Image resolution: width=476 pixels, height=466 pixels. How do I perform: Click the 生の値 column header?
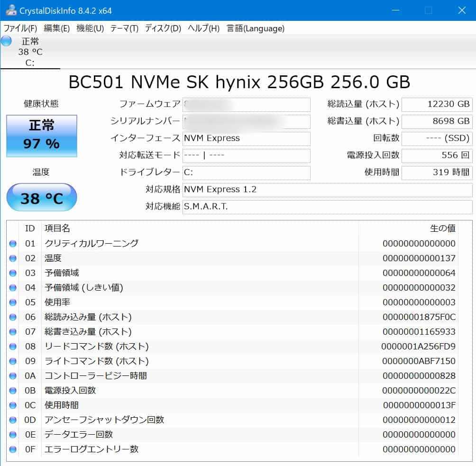pyautogui.click(x=442, y=228)
